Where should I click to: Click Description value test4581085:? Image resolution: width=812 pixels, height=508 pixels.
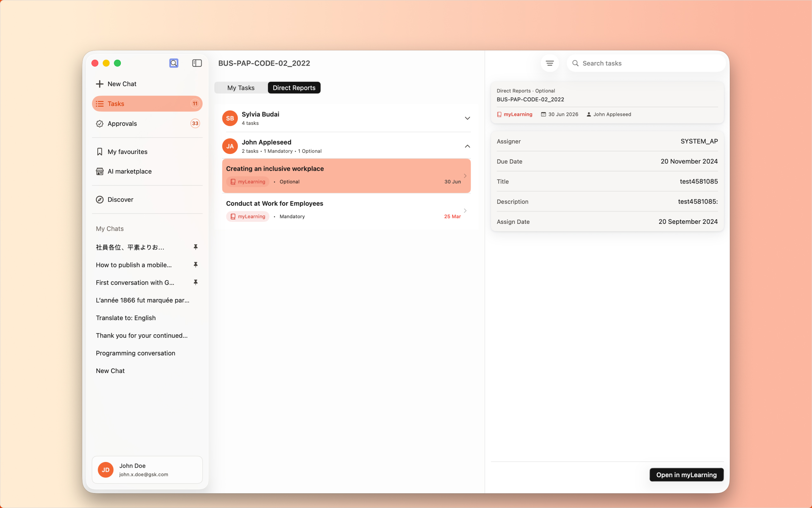pos(697,202)
